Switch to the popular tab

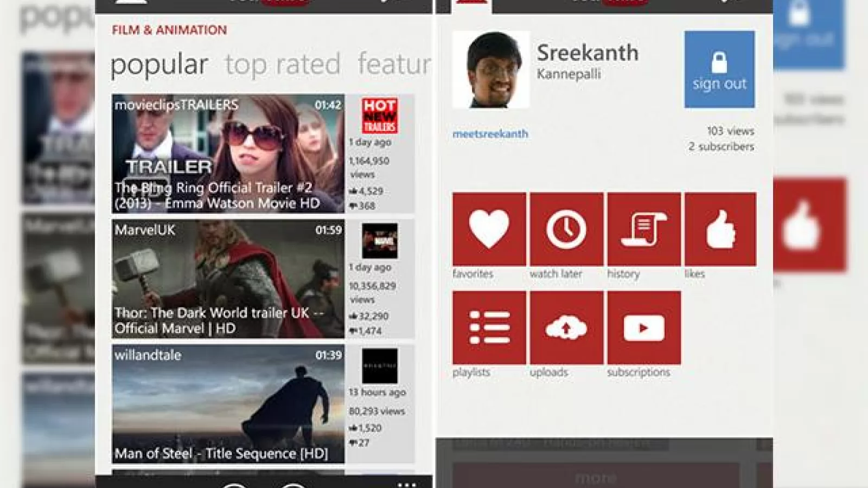point(159,65)
